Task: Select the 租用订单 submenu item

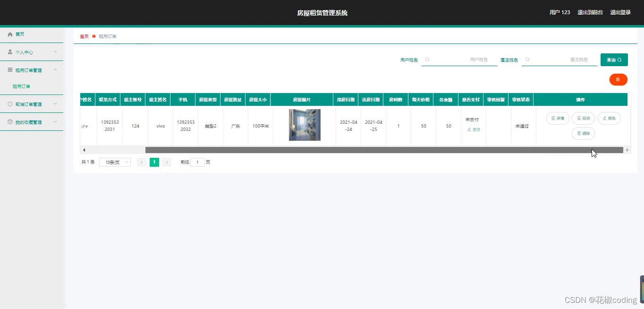Action: 21,86
